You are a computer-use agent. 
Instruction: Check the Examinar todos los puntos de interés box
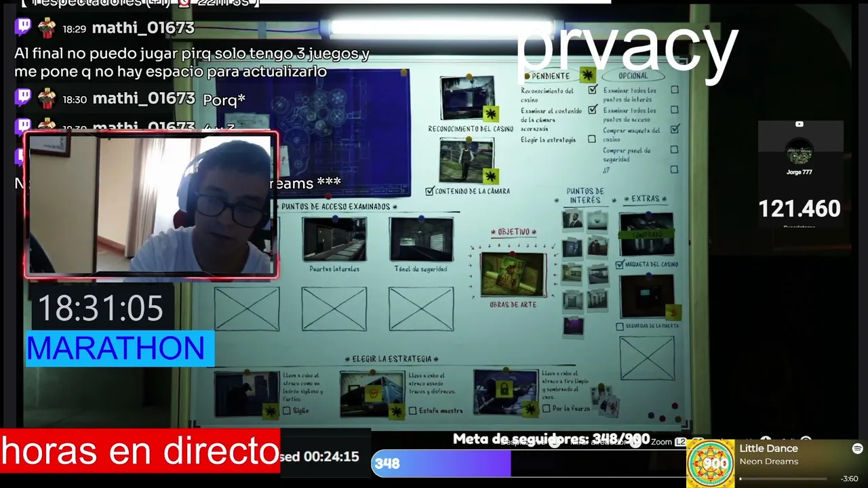(674, 89)
